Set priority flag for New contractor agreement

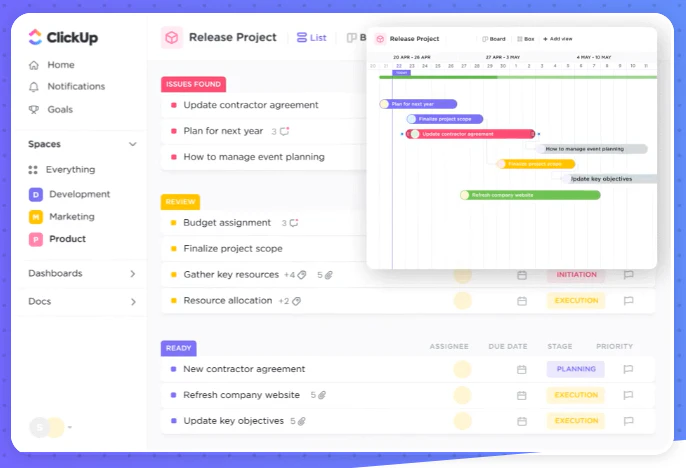click(x=628, y=369)
